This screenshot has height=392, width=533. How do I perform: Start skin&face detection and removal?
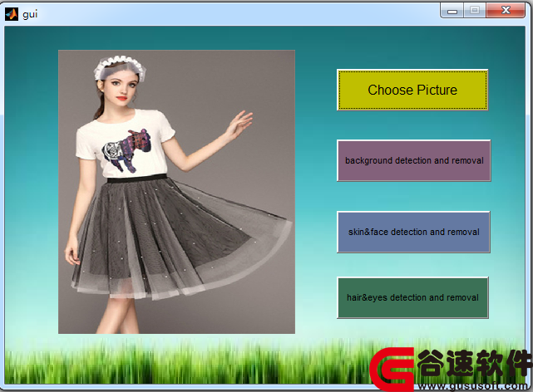(413, 232)
